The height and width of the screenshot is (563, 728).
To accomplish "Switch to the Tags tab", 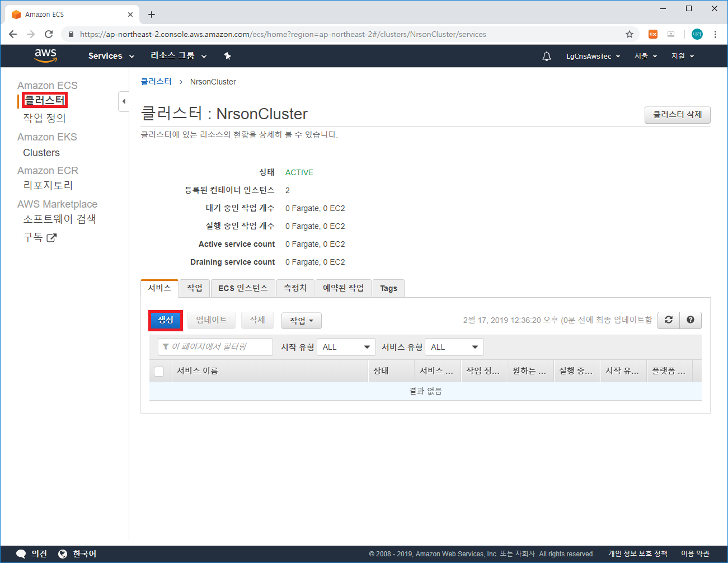I will tap(388, 288).
